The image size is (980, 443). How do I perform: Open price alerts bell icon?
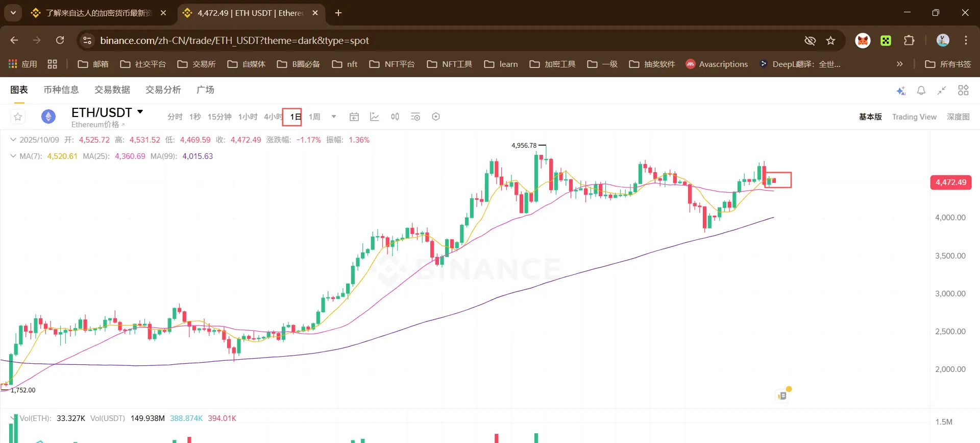pyautogui.click(x=921, y=90)
